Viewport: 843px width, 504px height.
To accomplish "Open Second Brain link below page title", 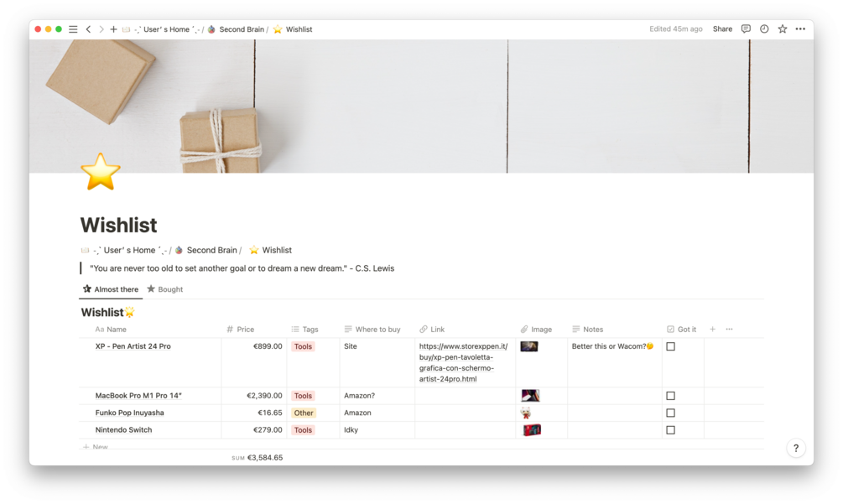I will [206, 250].
